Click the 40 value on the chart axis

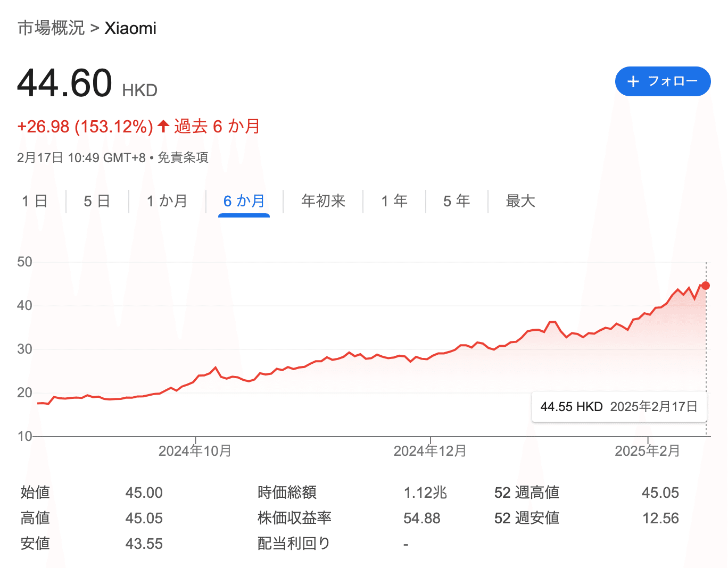coord(24,305)
